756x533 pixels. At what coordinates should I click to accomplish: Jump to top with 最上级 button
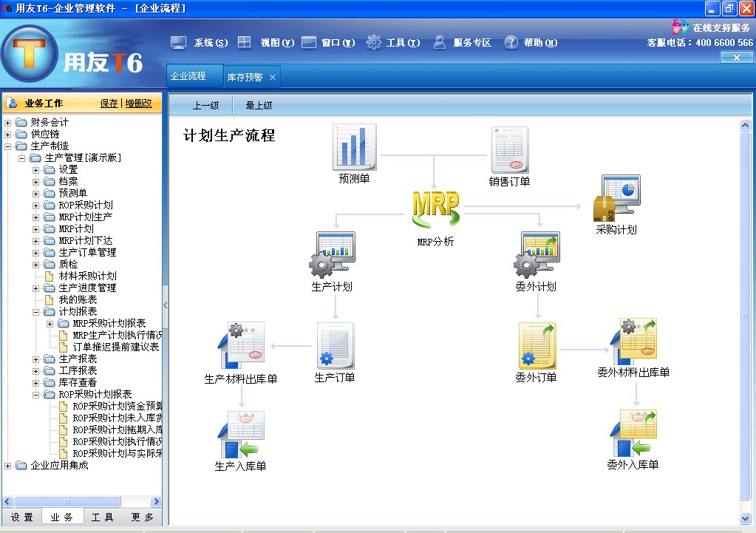pyautogui.click(x=259, y=105)
